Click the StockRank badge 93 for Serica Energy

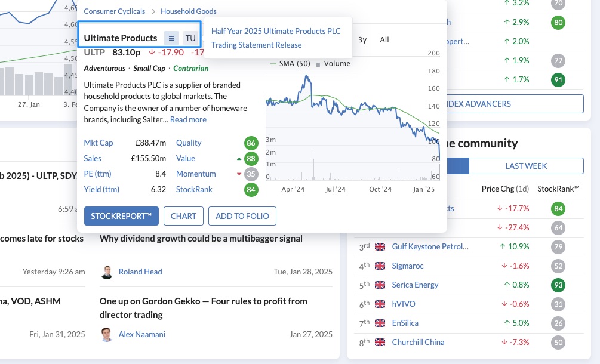pyautogui.click(x=558, y=285)
